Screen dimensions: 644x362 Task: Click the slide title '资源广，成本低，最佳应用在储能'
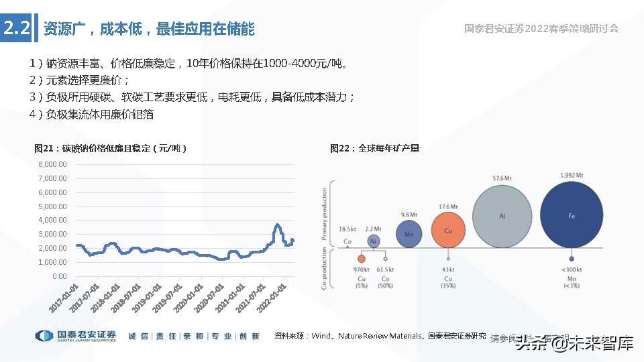tap(149, 29)
